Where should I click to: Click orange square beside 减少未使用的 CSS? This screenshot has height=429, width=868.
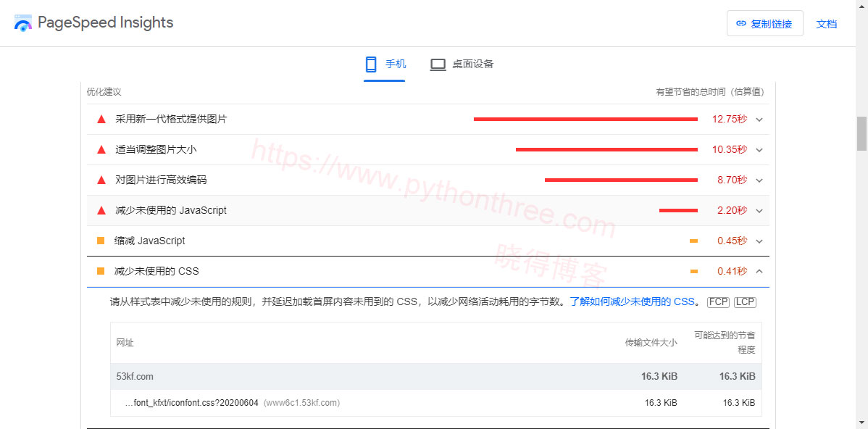101,271
